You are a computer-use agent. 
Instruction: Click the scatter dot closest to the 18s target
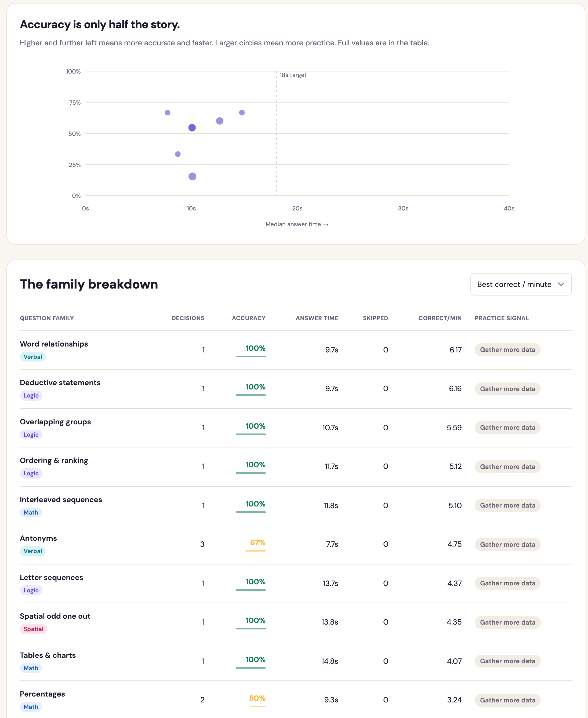click(242, 113)
